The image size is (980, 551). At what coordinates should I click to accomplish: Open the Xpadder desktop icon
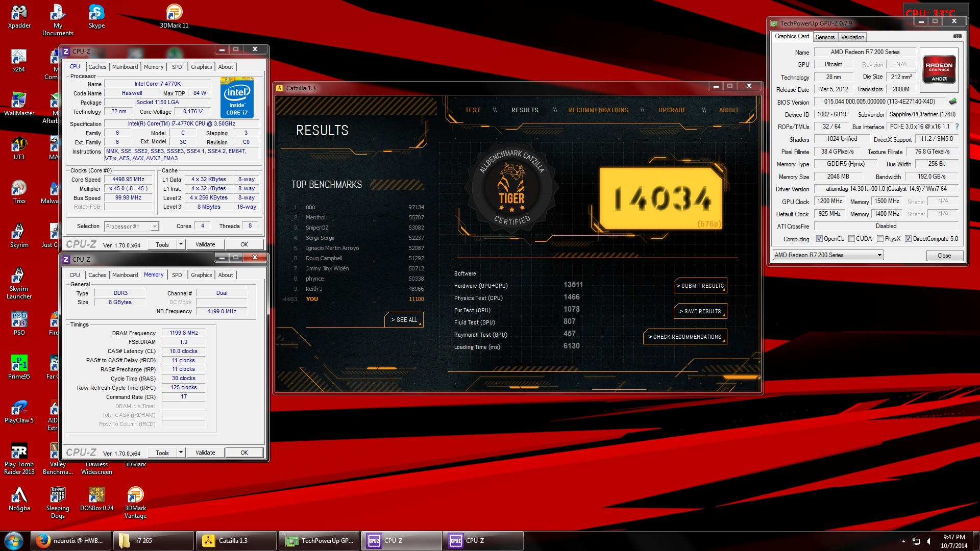(x=19, y=16)
